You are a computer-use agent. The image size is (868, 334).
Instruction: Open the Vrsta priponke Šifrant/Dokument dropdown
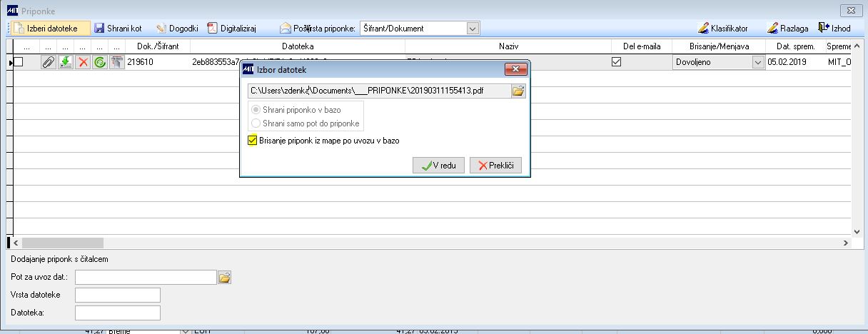pyautogui.click(x=473, y=29)
